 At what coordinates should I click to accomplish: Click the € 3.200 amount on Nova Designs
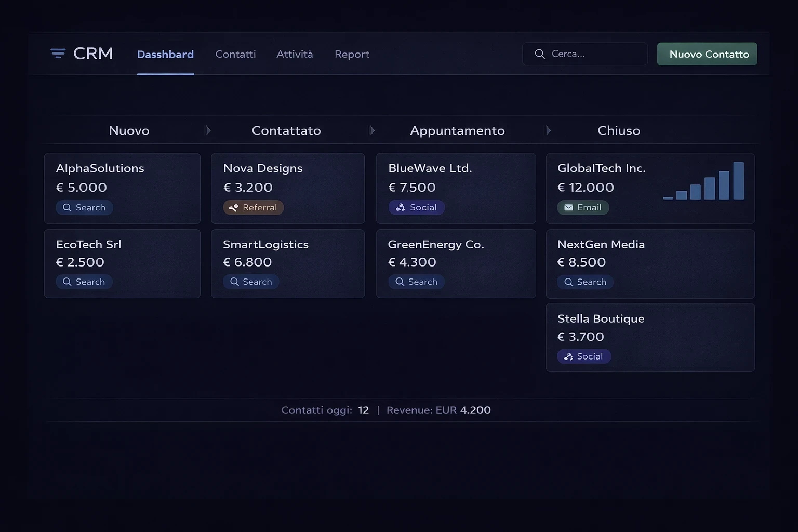[248, 188]
